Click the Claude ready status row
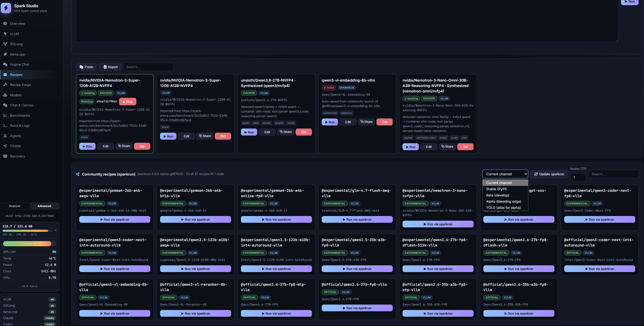Image resolution: width=644 pixels, height=326 pixels. (29, 318)
